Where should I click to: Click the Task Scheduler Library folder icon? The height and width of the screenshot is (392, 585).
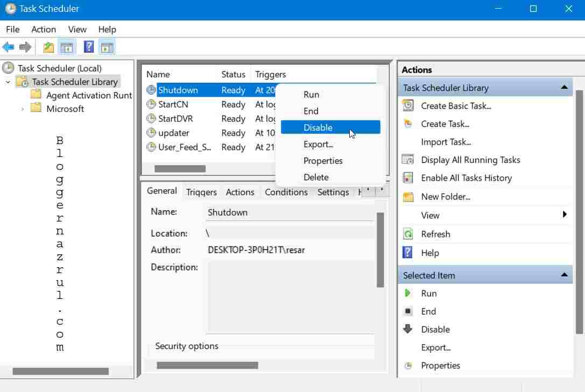tap(23, 81)
